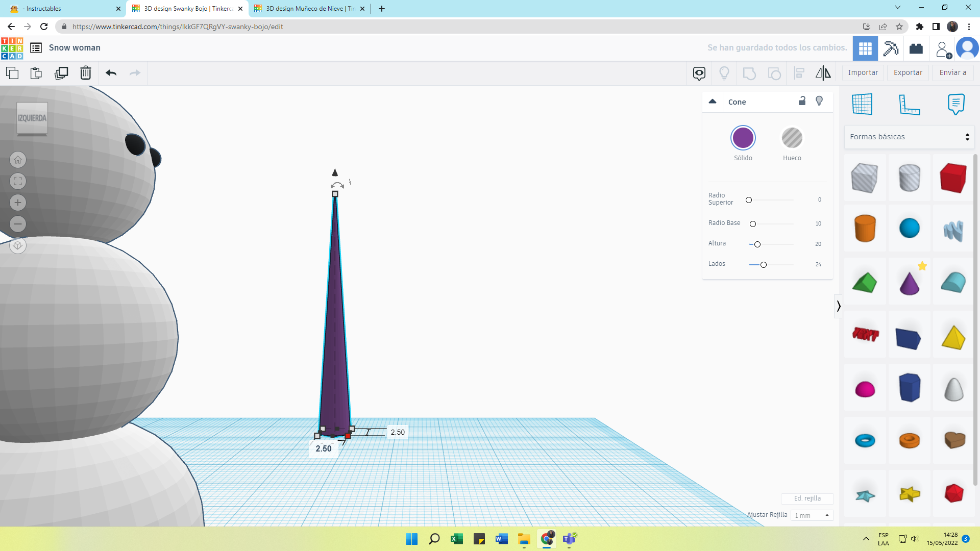Open the Ajustar Rejilla 1 mm dropdown
980x551 pixels.
pos(812,515)
